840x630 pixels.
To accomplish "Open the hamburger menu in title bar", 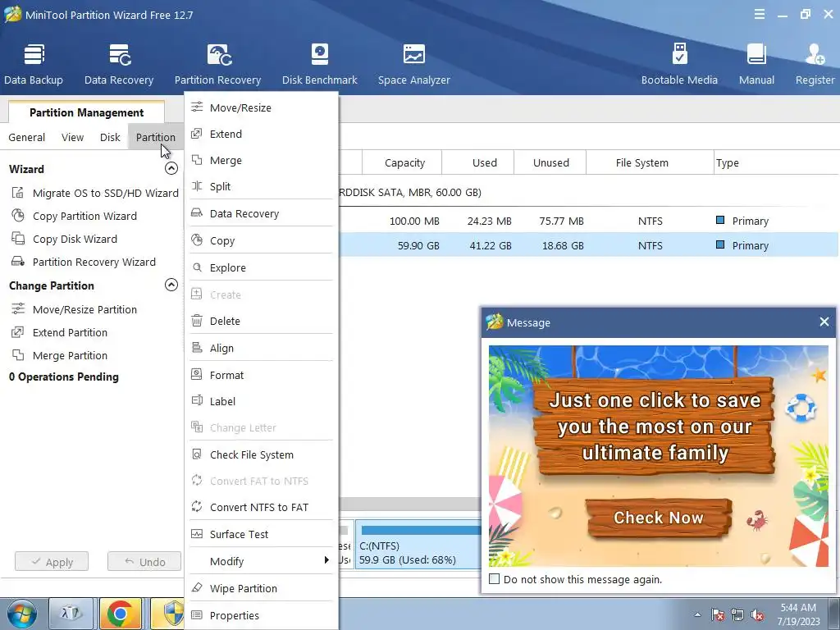I will 759,15.
